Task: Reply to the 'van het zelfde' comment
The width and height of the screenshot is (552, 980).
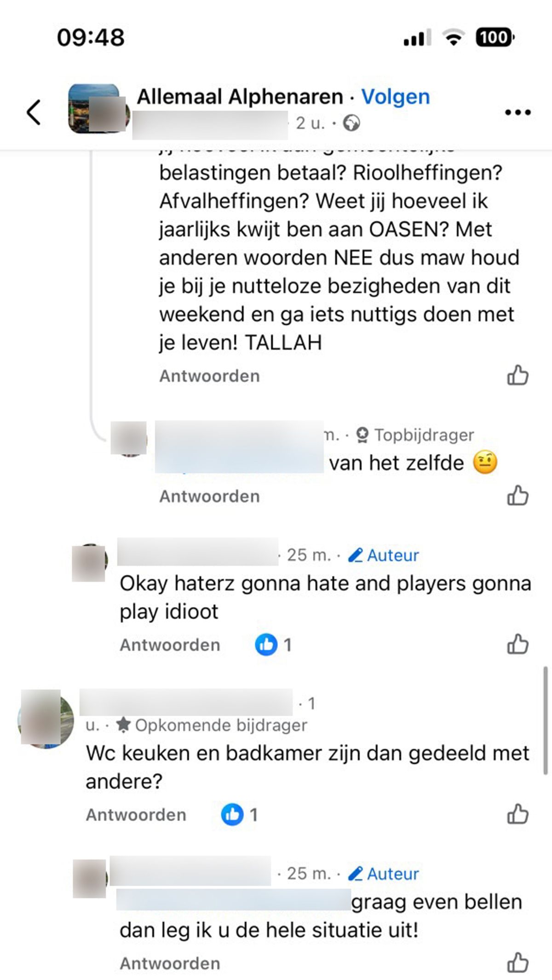Action: pos(209,496)
